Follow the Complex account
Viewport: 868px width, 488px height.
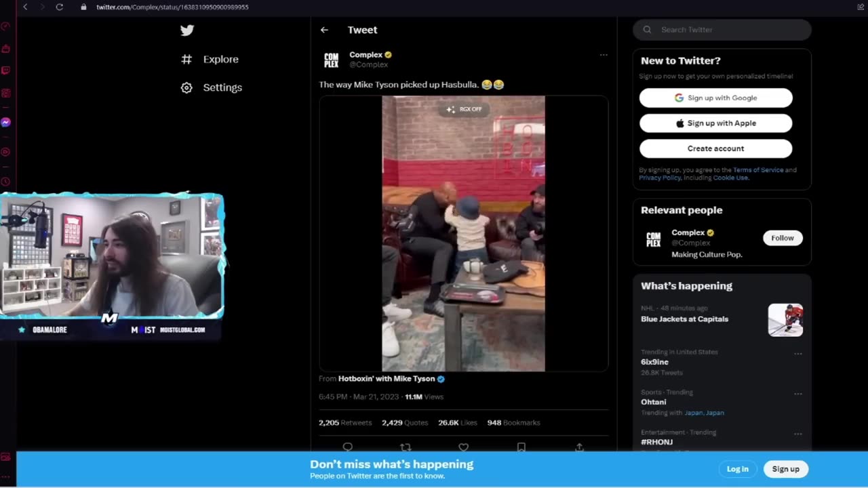[x=783, y=238]
